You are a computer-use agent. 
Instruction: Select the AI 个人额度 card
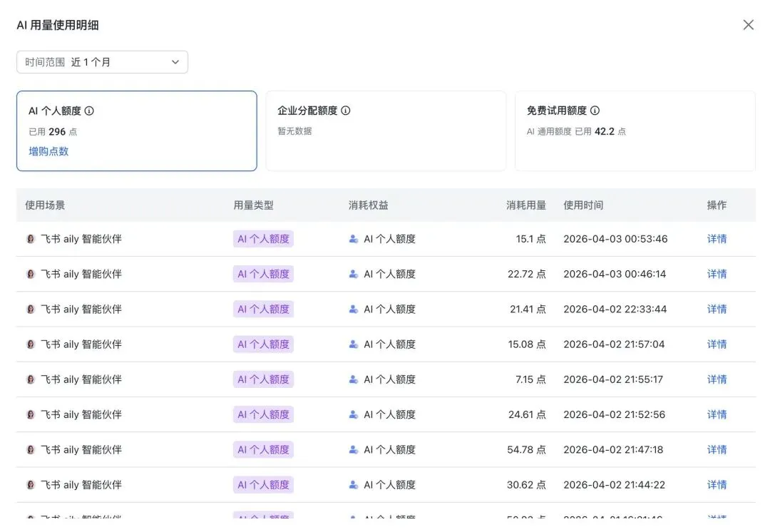[136, 131]
